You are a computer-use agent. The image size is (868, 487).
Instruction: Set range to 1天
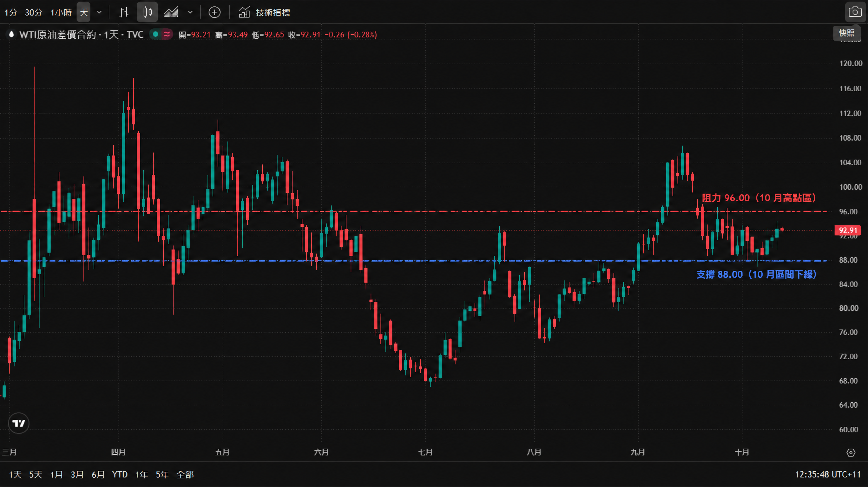[x=15, y=475]
